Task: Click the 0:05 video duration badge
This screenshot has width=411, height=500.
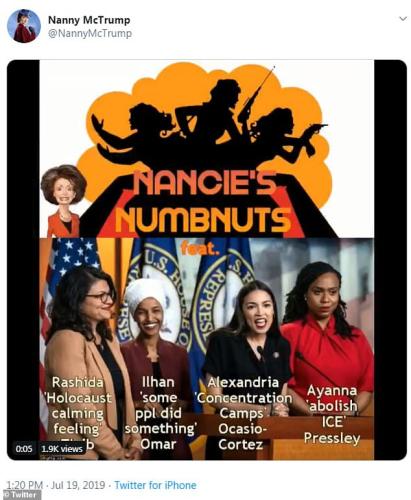Action: coord(24,448)
